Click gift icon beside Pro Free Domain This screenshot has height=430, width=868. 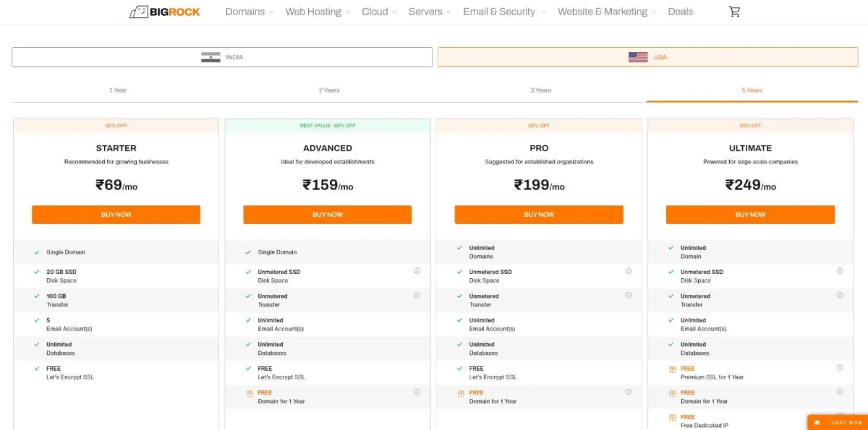pyautogui.click(x=461, y=393)
